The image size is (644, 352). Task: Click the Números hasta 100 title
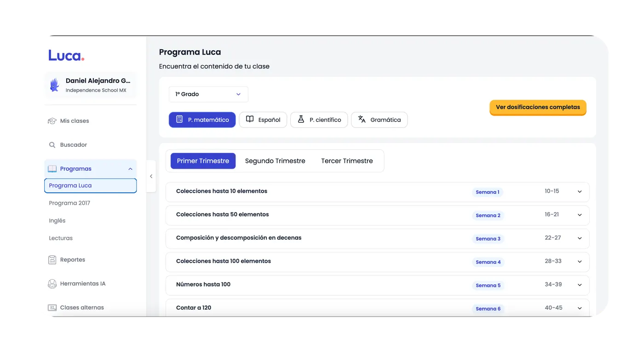tap(203, 284)
